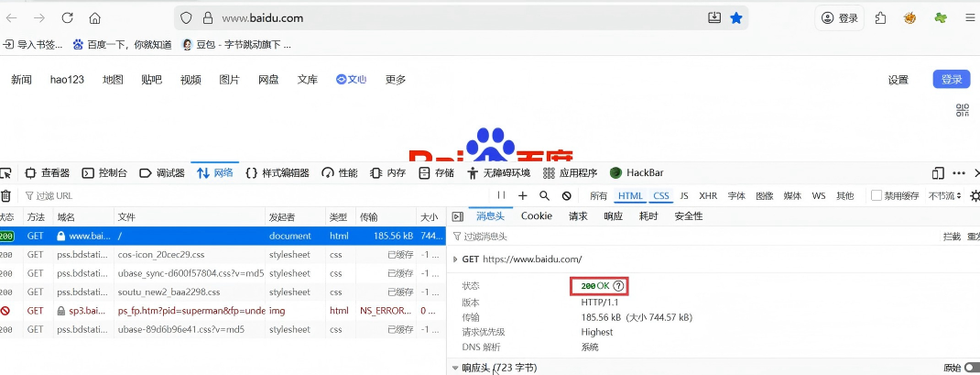Open the hao123 link
The width and height of the screenshot is (980, 375).
click(67, 80)
